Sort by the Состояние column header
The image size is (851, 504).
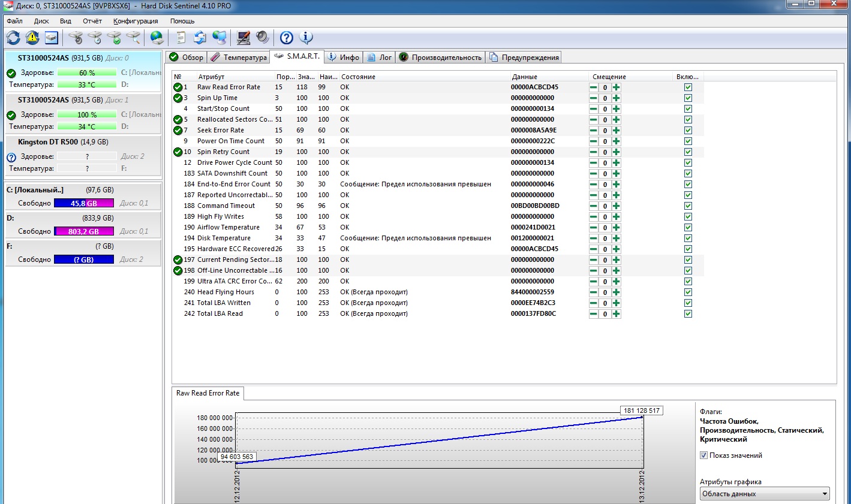coord(424,77)
